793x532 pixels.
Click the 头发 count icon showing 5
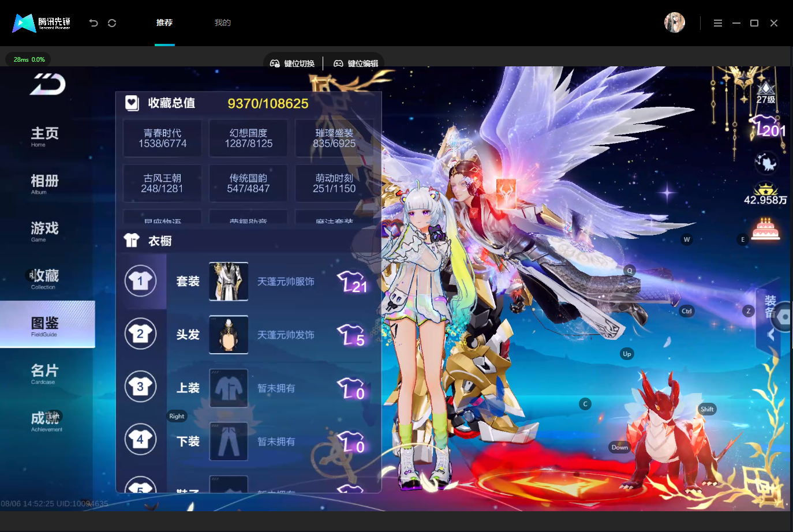coord(351,335)
